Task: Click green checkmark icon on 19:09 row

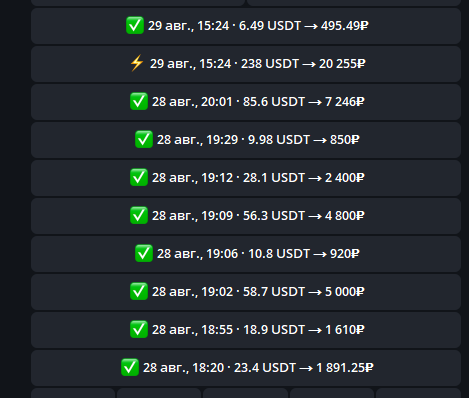Action: tap(139, 215)
